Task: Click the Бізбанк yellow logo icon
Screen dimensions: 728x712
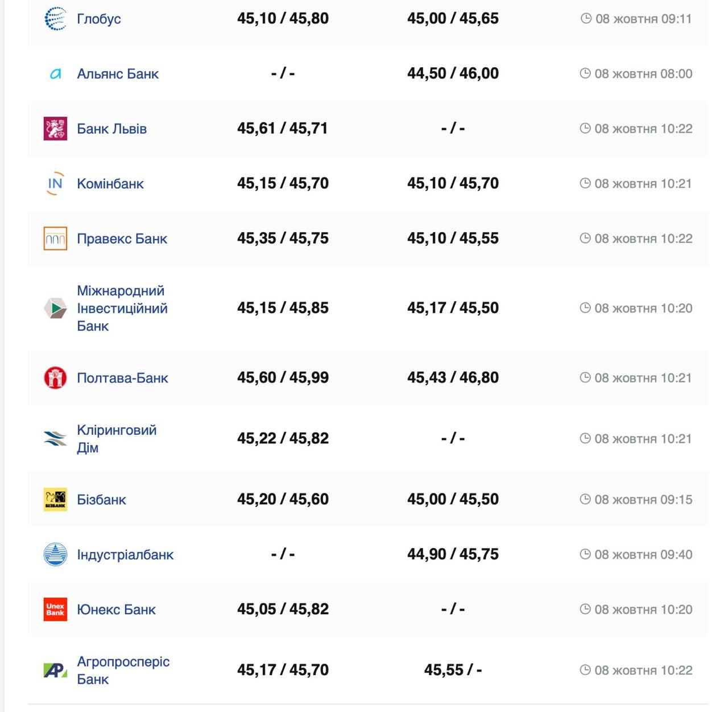Action: click(55, 499)
